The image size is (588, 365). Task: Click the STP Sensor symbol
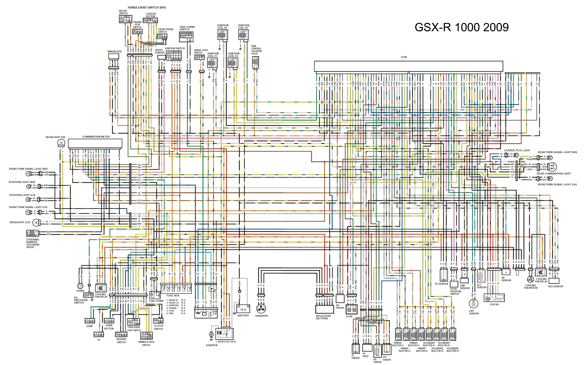pos(387,349)
